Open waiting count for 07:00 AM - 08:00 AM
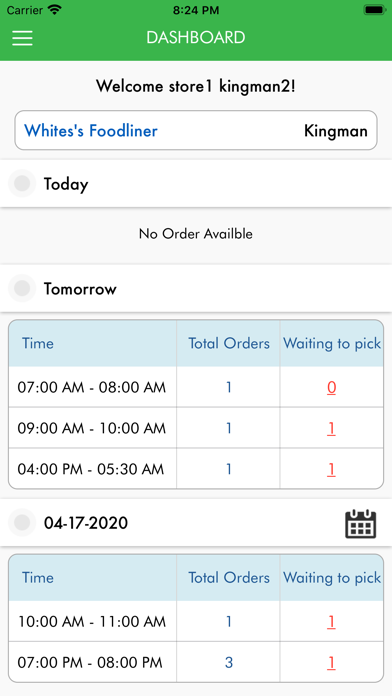Image resolution: width=392 pixels, height=696 pixels. pyautogui.click(x=332, y=388)
